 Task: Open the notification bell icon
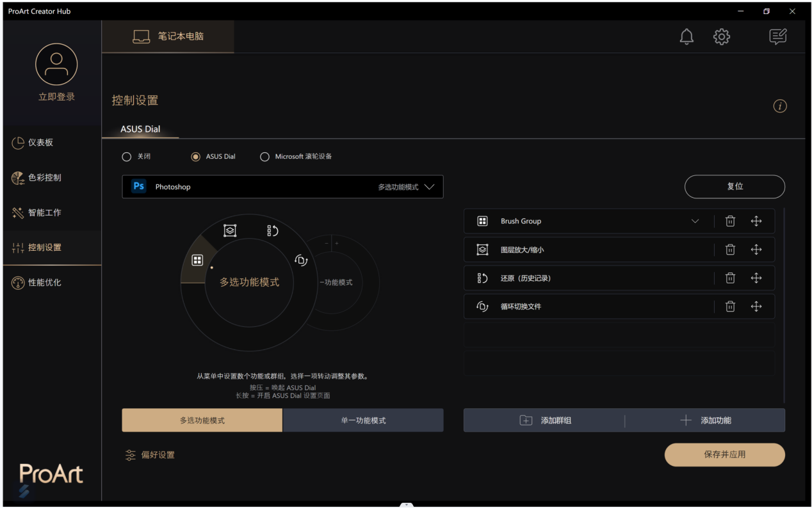(686, 37)
